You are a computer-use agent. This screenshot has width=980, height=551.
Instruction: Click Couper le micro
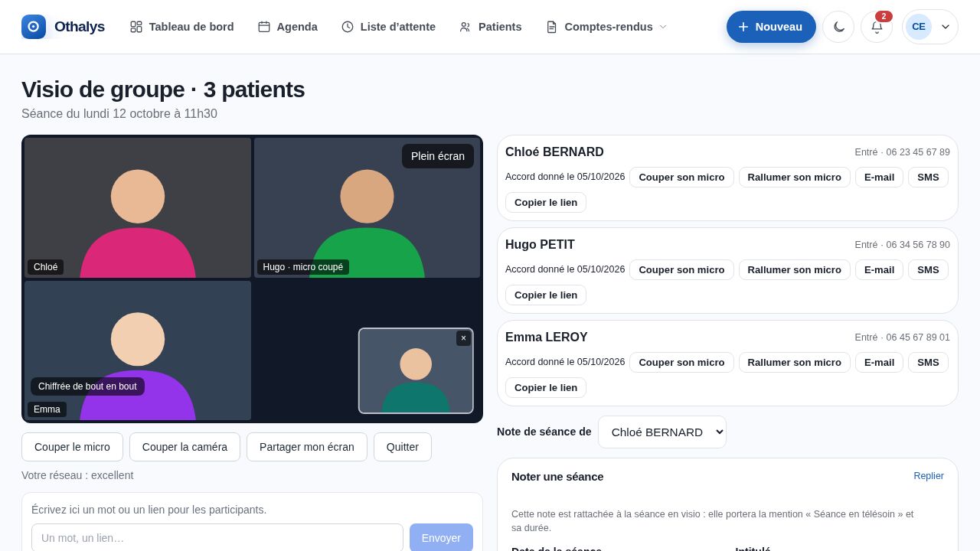point(72,447)
